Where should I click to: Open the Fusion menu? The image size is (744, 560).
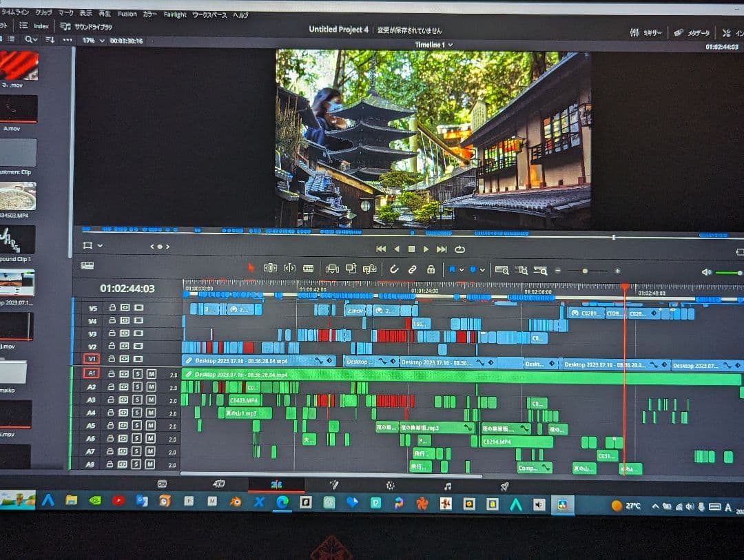127,14
